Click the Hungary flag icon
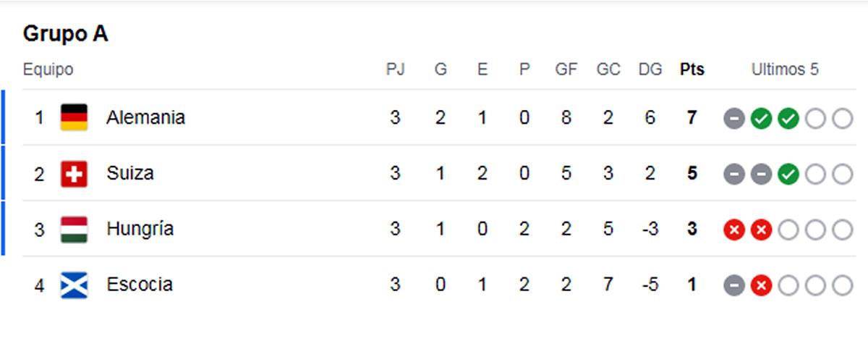The height and width of the screenshot is (344, 868). 74,230
